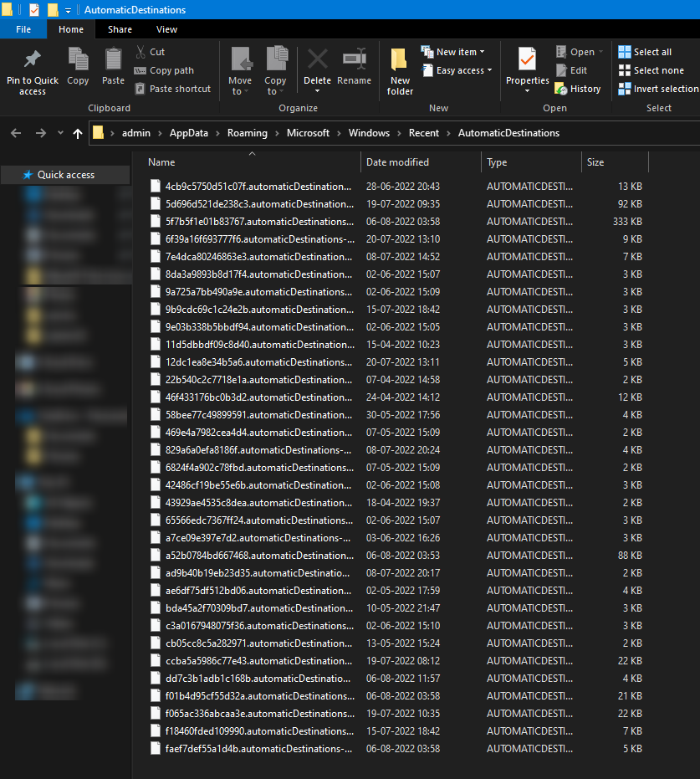The height and width of the screenshot is (779, 700).
Task: Switch to View ribbon tab
Action: click(166, 29)
